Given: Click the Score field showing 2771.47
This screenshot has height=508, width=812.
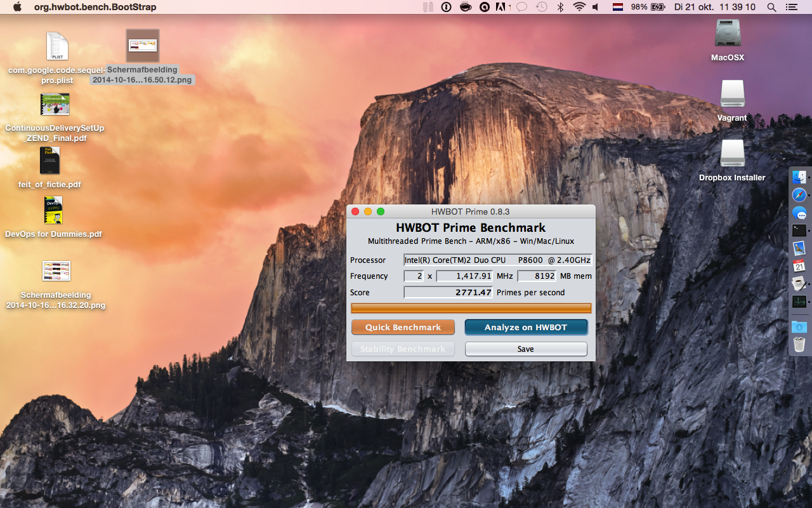Looking at the screenshot, I should [x=449, y=292].
